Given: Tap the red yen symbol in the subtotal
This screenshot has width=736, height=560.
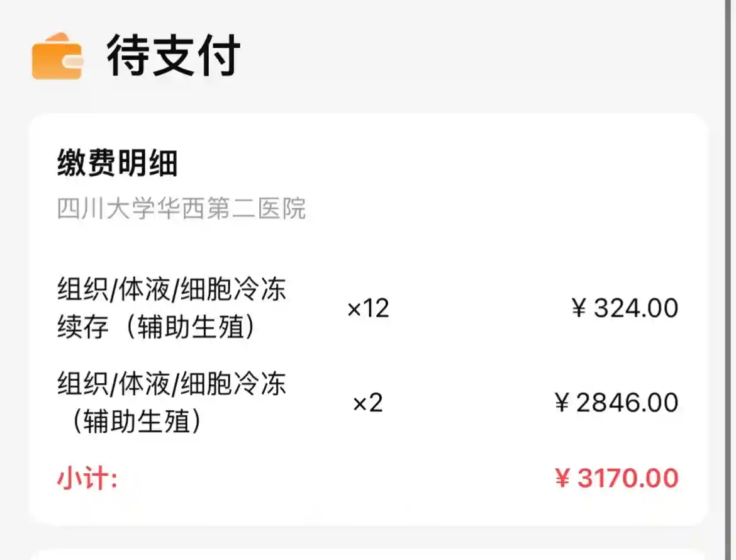Looking at the screenshot, I should coord(562,479).
